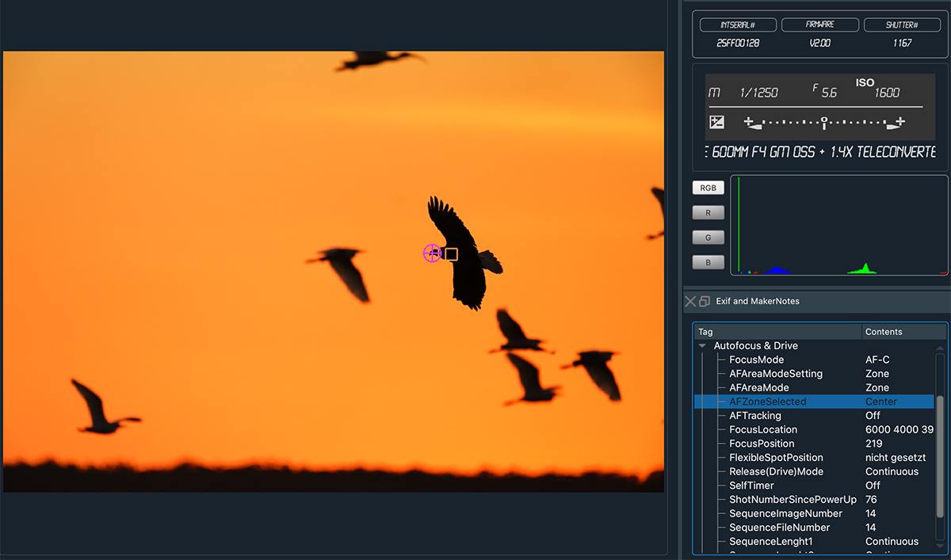Show the RGB histogram
The image size is (951, 560).
click(708, 189)
